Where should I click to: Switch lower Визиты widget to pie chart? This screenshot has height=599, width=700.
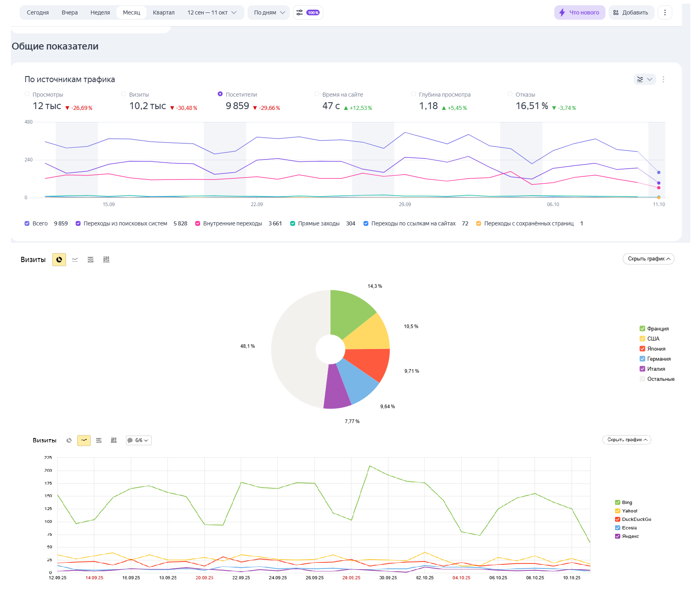69,440
